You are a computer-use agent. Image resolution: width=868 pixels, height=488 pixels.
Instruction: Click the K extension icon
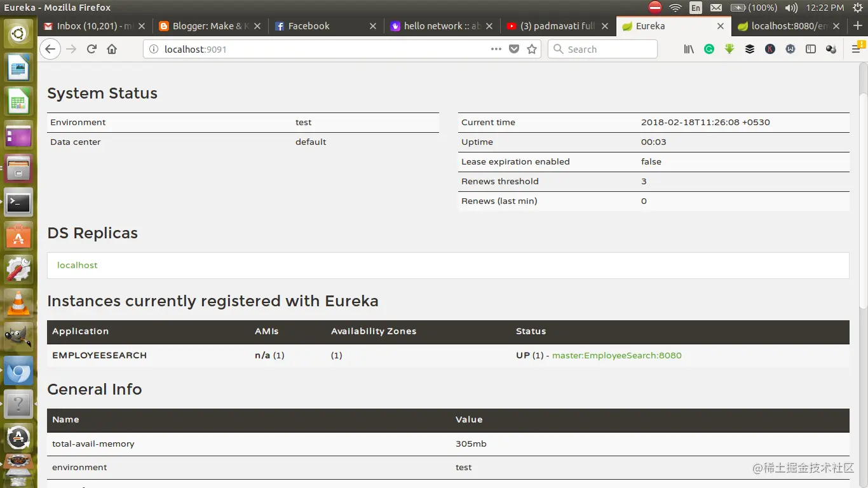[x=770, y=49]
